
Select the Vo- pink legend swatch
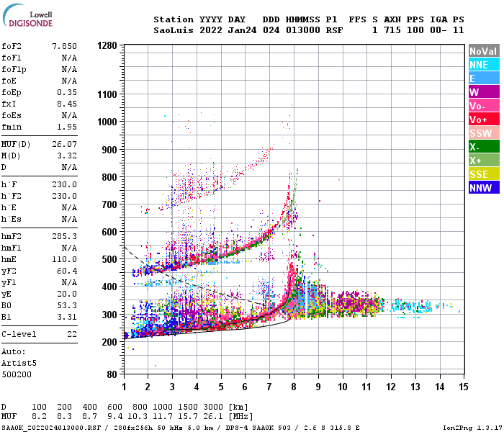coord(484,106)
